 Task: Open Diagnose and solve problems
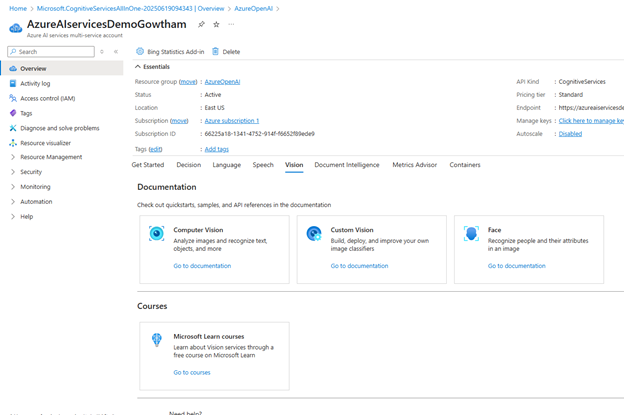pos(60,128)
